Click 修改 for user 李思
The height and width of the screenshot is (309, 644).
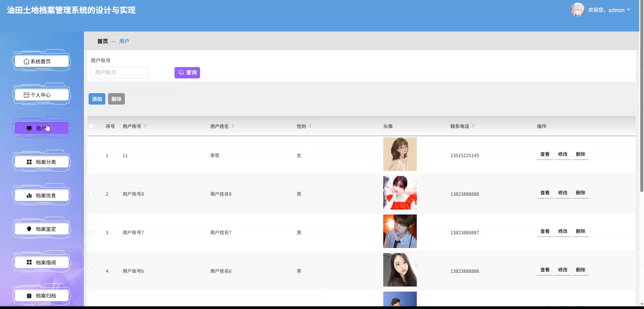563,154
